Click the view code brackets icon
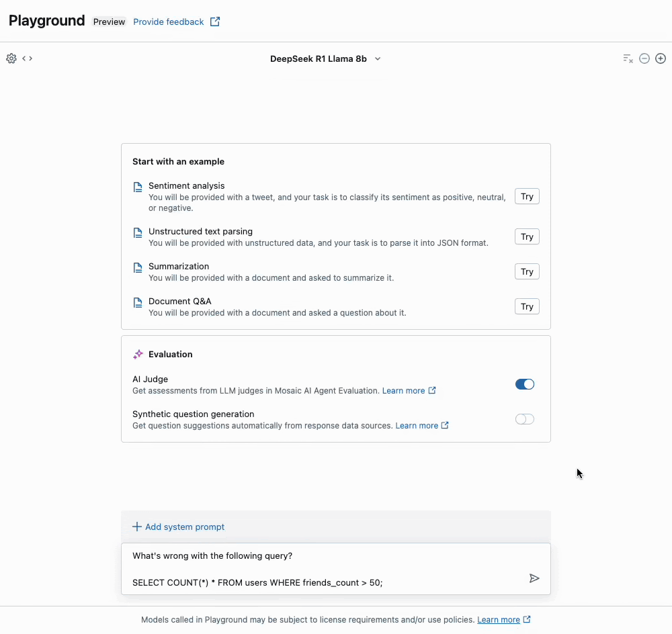 pos(28,58)
